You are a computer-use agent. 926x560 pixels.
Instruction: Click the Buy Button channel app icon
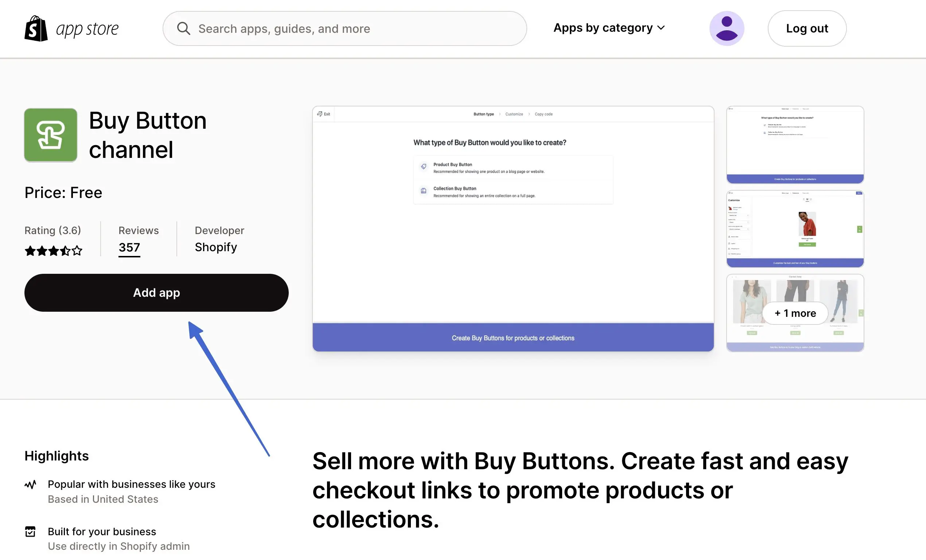coord(51,135)
